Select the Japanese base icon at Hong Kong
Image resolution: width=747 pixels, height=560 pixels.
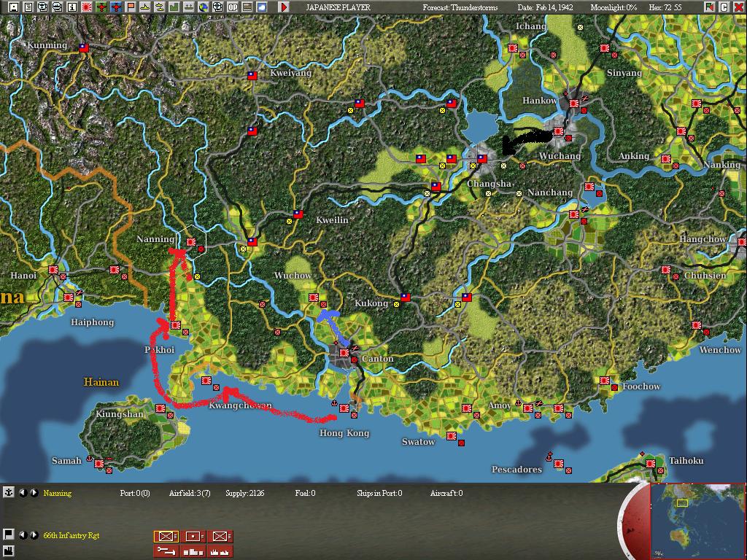[344, 408]
